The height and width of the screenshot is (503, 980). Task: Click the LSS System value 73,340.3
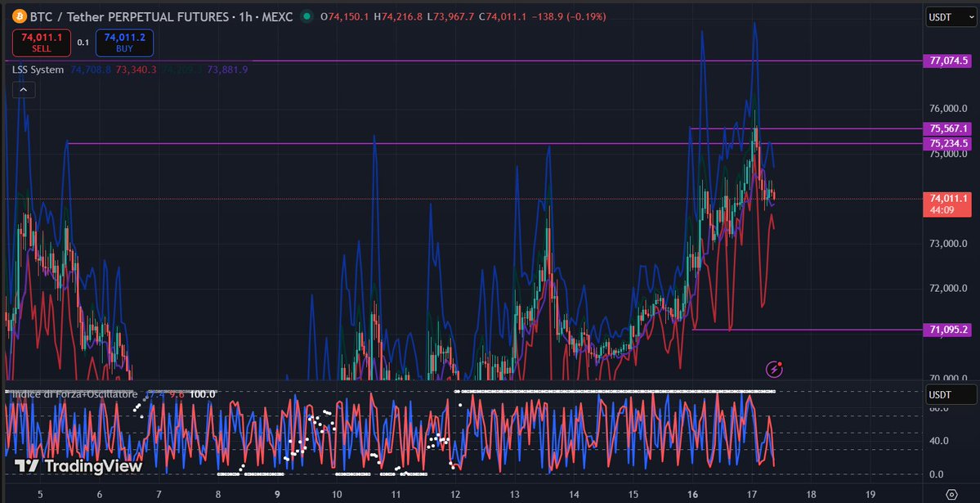click(136, 70)
